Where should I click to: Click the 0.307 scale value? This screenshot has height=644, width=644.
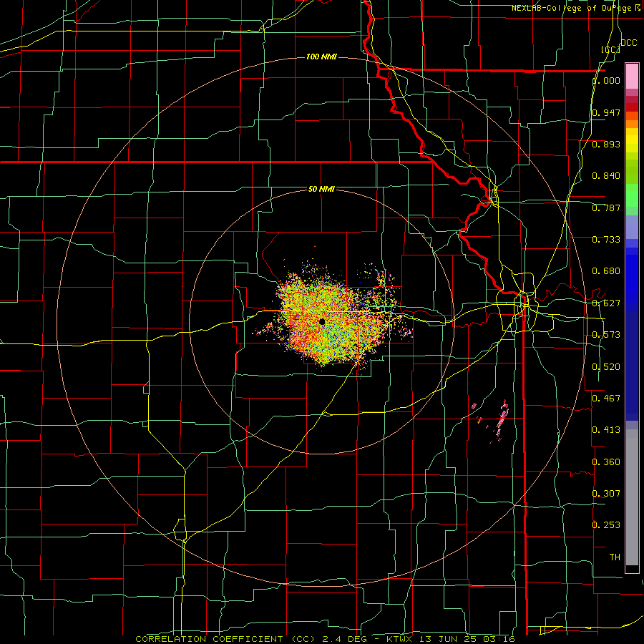(x=606, y=494)
